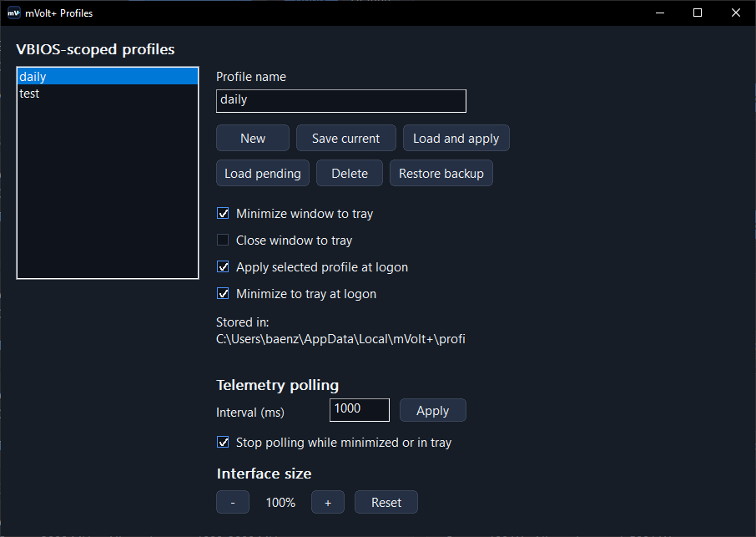The width and height of the screenshot is (756, 537).
Task: Click the stored profiles path text
Action: (340, 339)
